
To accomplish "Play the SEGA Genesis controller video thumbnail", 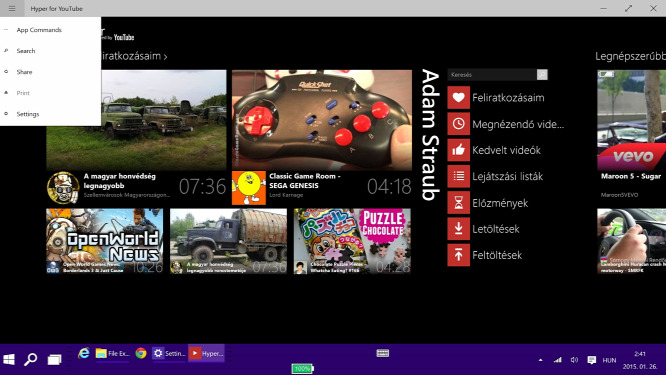I will pyautogui.click(x=322, y=120).
